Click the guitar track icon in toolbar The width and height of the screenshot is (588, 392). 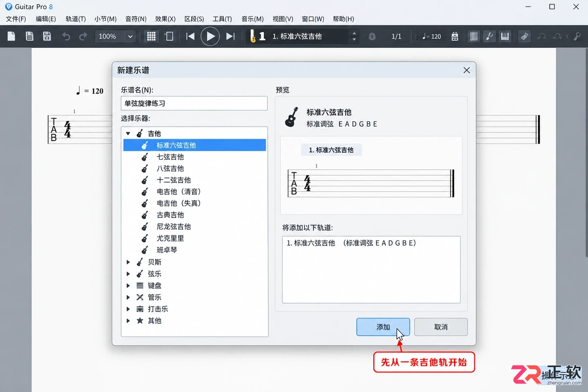coord(253,36)
